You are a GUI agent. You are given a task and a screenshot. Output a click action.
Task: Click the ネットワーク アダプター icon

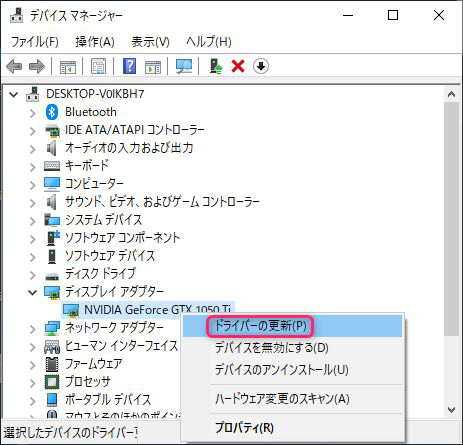click(52, 328)
